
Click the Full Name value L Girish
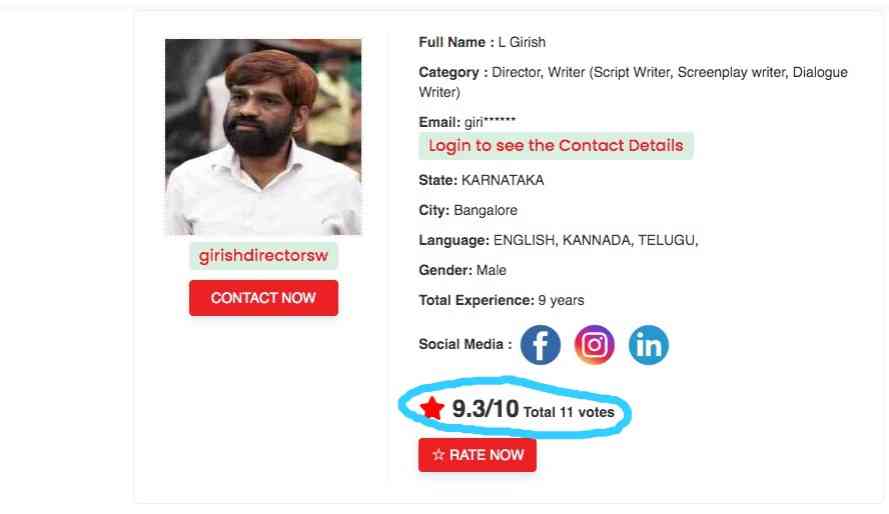click(x=522, y=43)
